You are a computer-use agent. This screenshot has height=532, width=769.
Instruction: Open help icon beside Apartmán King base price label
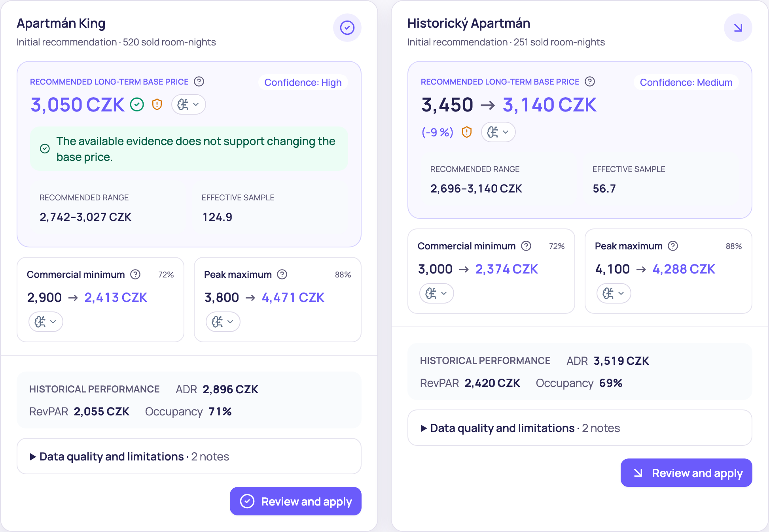[199, 81]
